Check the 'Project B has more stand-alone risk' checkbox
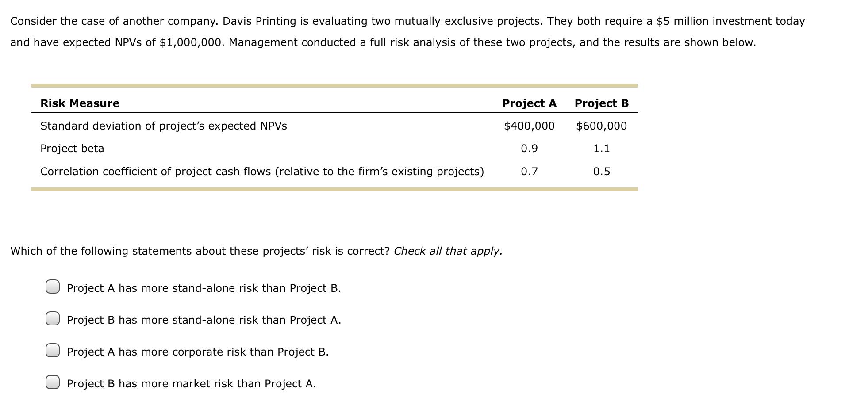 click(53, 319)
